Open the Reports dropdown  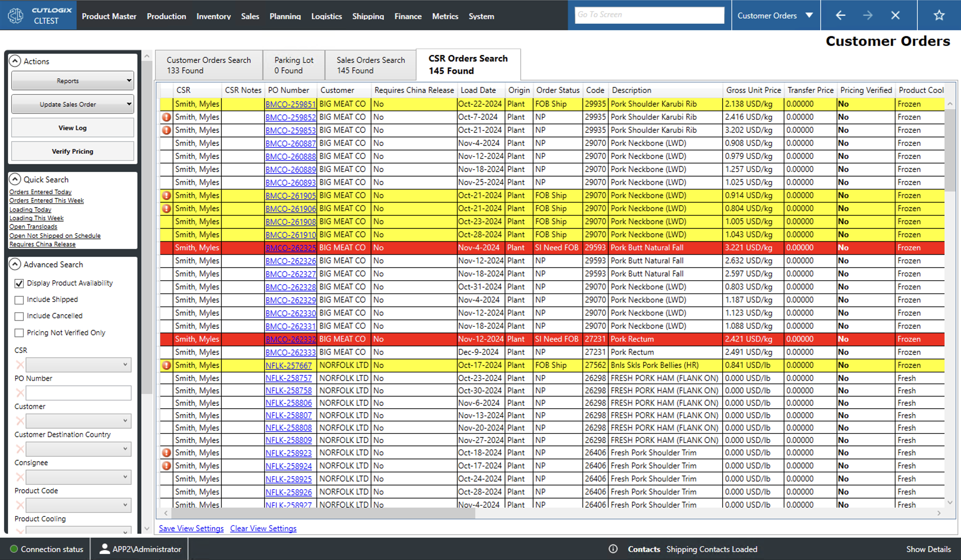tap(73, 81)
